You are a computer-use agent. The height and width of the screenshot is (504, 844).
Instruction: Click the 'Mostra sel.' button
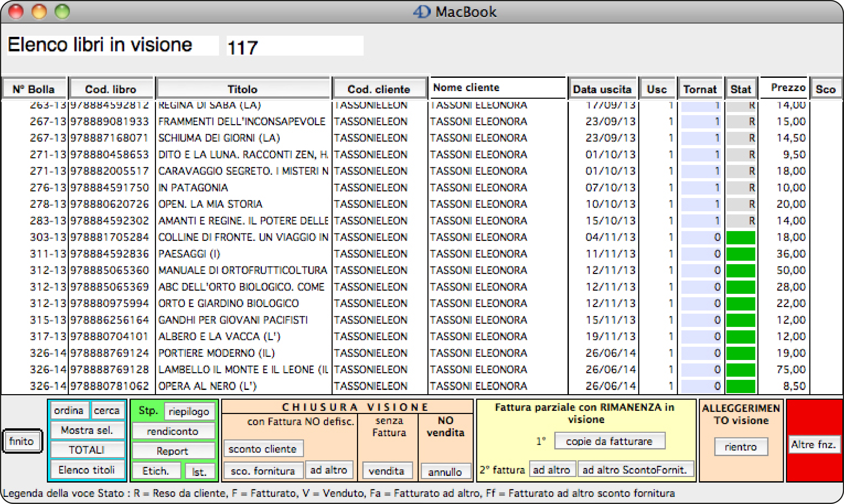(x=88, y=430)
